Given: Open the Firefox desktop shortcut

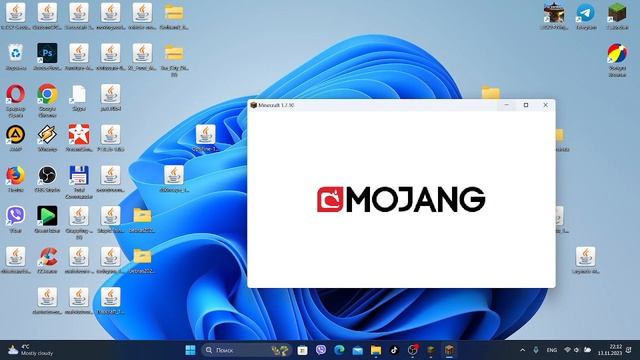Looking at the screenshot, I should click(x=16, y=176).
